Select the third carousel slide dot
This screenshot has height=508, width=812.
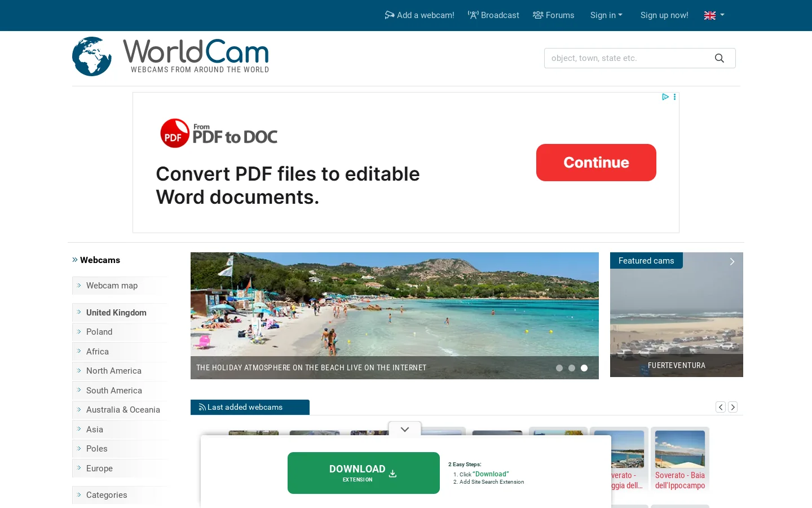tap(584, 368)
